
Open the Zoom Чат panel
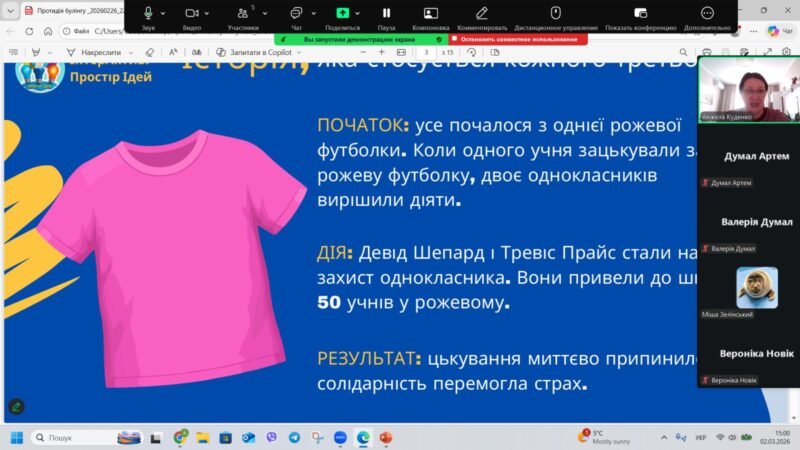(x=296, y=14)
